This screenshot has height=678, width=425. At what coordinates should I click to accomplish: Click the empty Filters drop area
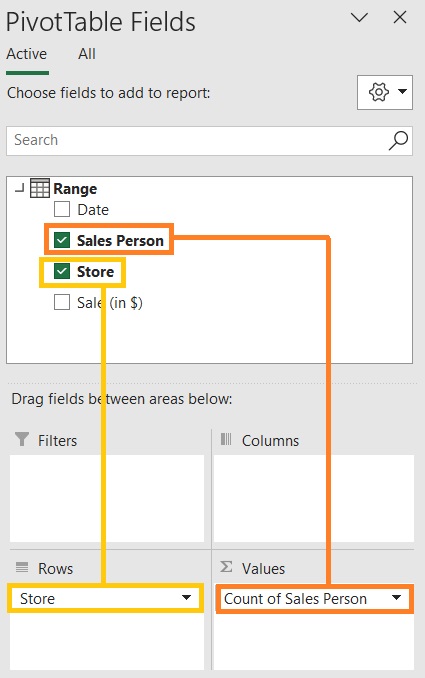tap(107, 498)
